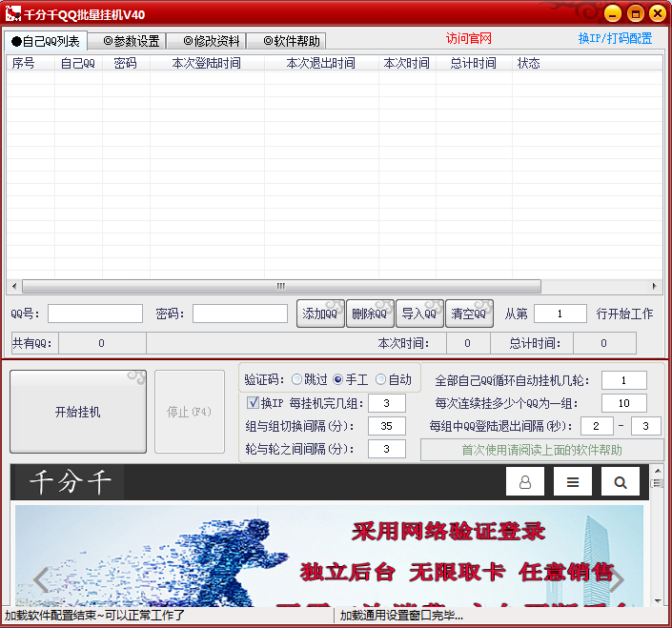Click 轮与轮之间间隔 value field

click(387, 449)
